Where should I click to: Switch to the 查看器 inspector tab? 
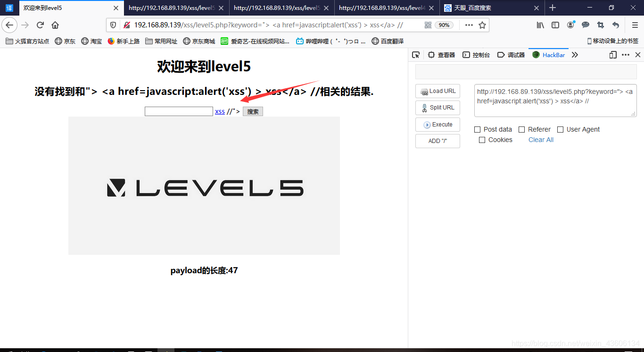tap(441, 55)
